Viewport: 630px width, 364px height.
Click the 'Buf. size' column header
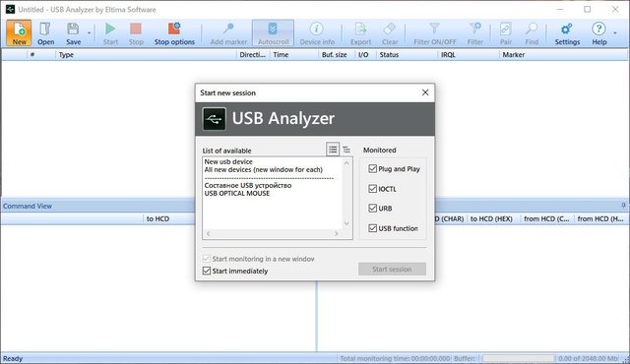point(337,54)
